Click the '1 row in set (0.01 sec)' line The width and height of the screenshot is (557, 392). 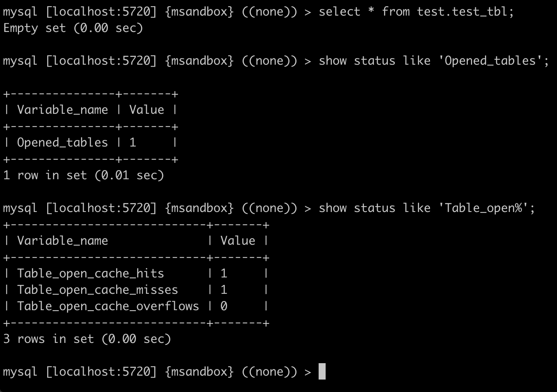click(83, 175)
